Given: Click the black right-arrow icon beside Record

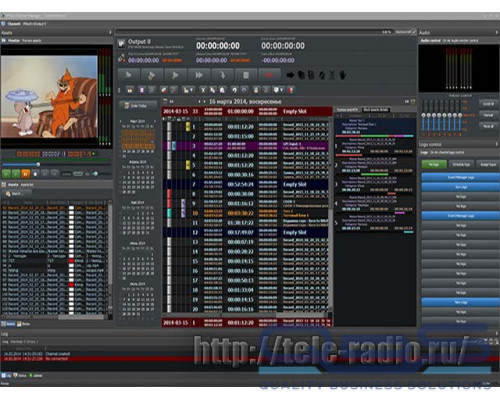Looking at the screenshot, I should click(290, 75).
